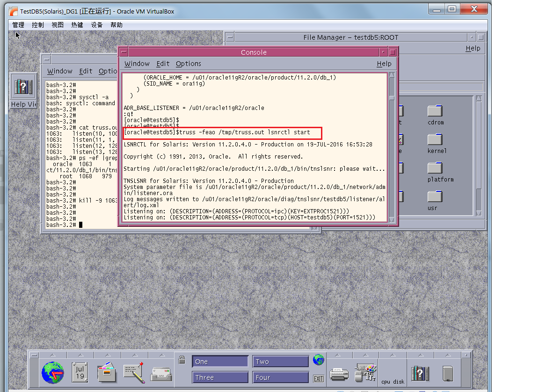This screenshot has width=539, height=392.
Task: Expand subpanel arrow above Style Manager icon
Action: pos(365,355)
